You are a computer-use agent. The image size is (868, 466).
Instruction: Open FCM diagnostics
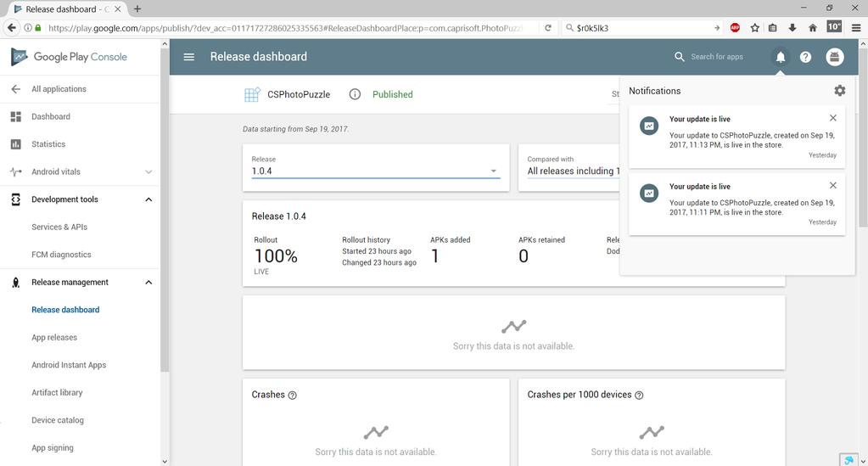point(61,255)
